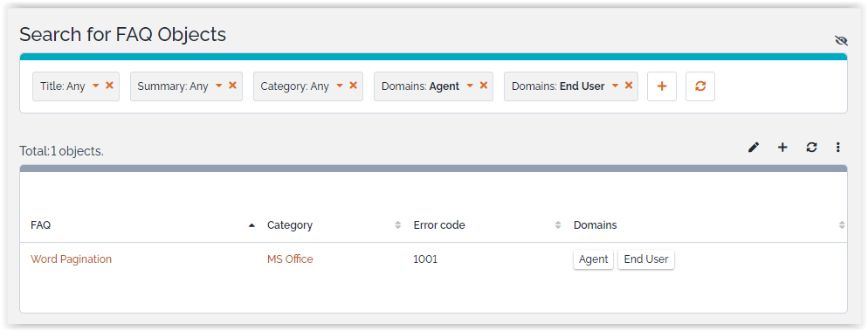The height and width of the screenshot is (331, 868).
Task: Remove the Domains End User filter
Action: point(629,86)
